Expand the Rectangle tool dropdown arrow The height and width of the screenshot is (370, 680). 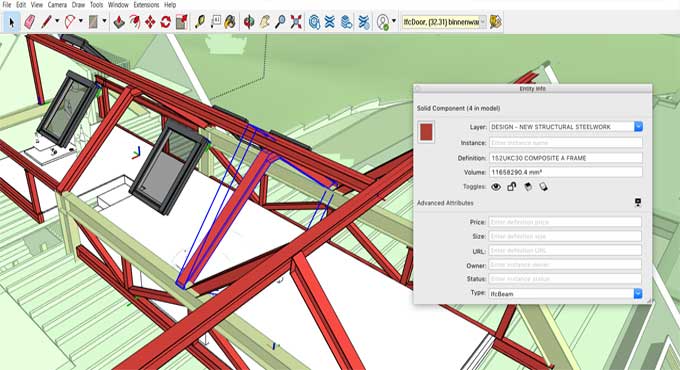click(x=104, y=21)
